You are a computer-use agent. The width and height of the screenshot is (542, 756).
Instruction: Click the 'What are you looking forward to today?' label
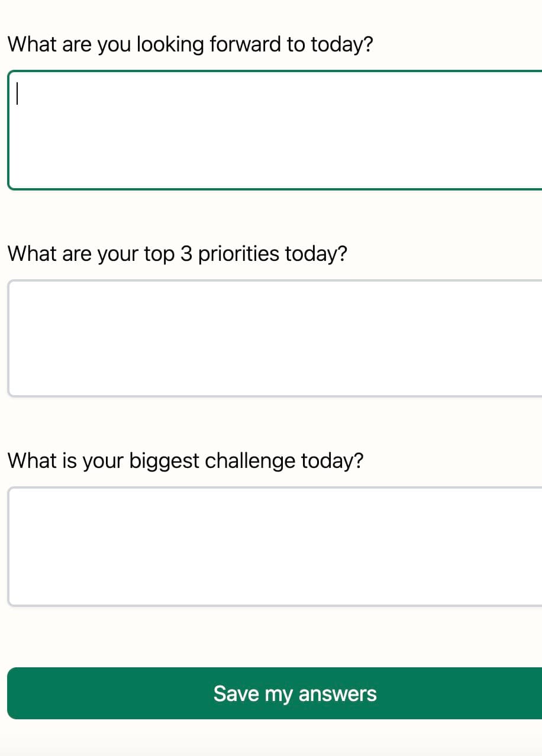191,44
